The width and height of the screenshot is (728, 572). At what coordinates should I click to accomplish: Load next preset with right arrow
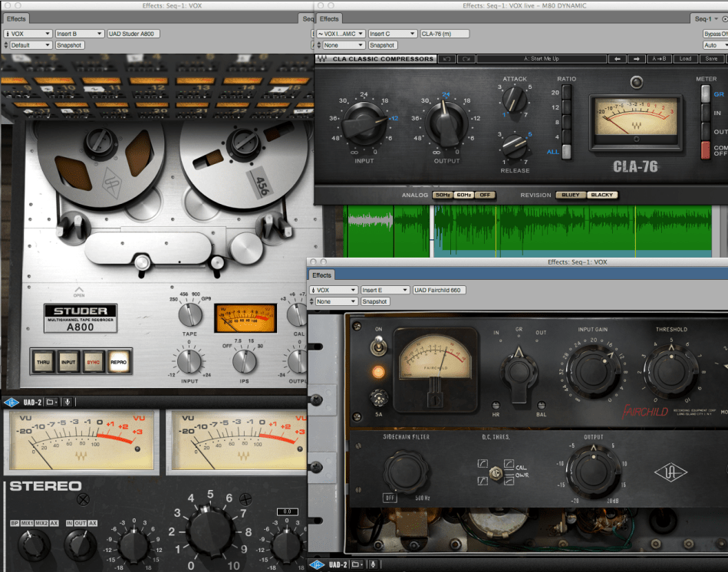point(636,59)
